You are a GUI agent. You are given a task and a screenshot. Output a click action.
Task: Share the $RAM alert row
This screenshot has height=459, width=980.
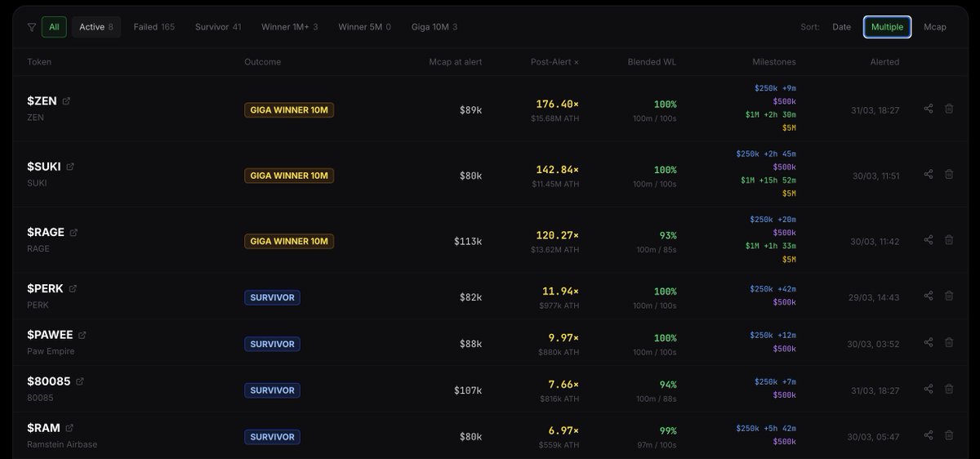point(929,435)
